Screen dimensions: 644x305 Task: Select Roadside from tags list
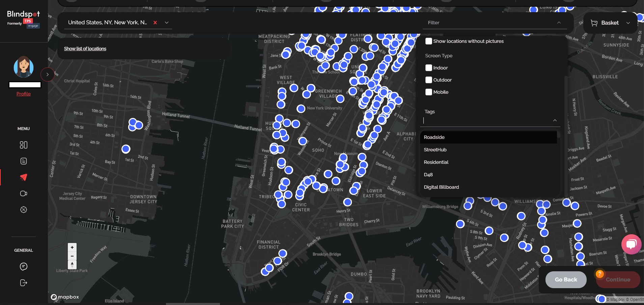434,137
